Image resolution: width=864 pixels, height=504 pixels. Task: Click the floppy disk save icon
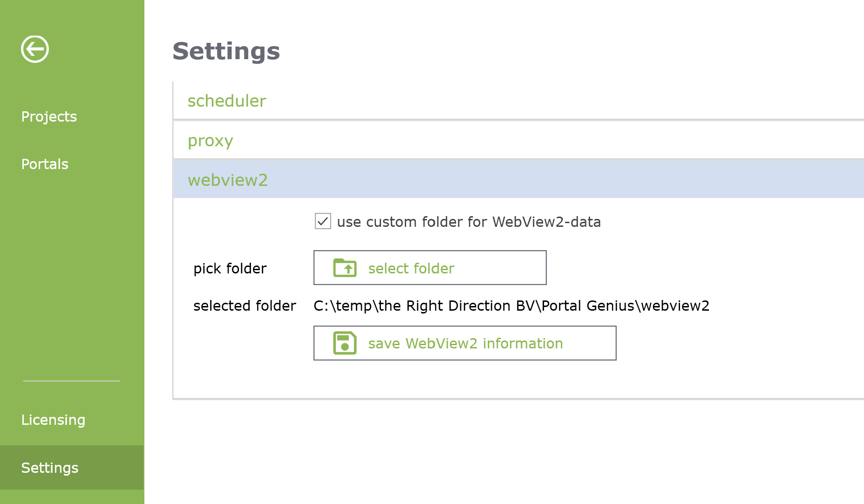345,343
